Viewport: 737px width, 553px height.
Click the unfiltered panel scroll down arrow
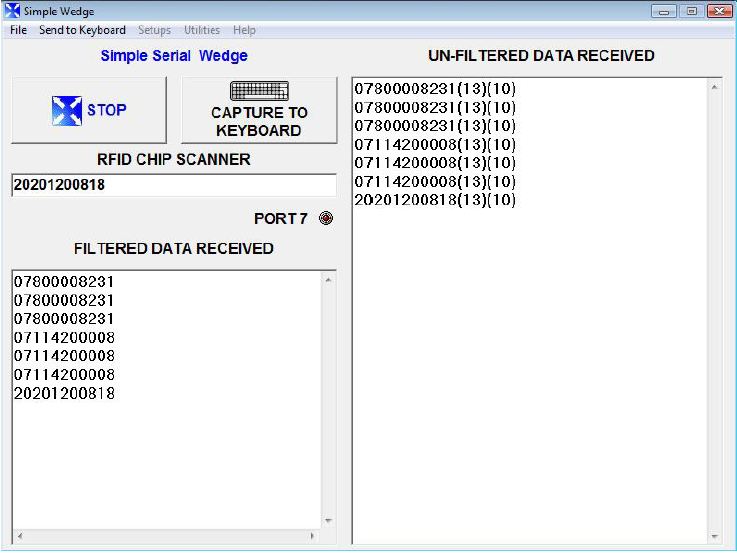pyautogui.click(x=714, y=536)
